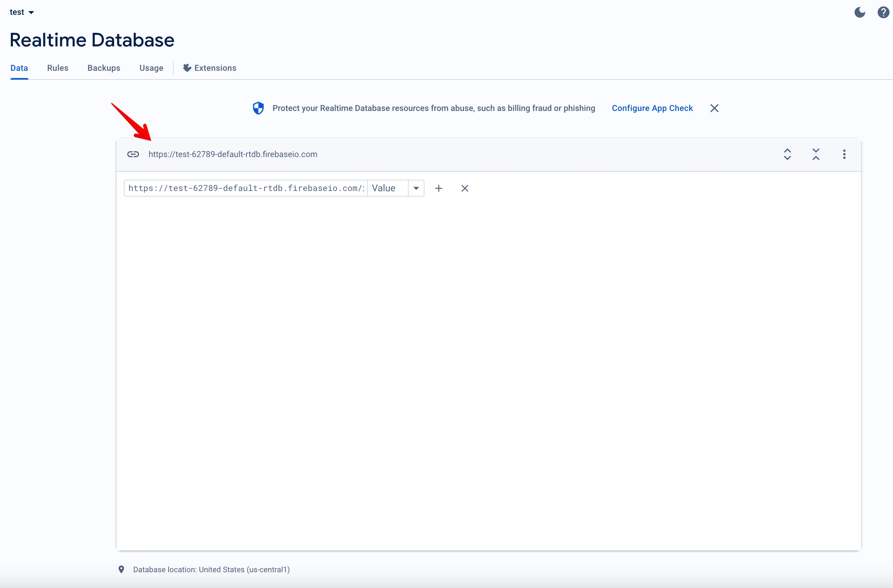Click the expand/collapse chevron icon

(788, 153)
